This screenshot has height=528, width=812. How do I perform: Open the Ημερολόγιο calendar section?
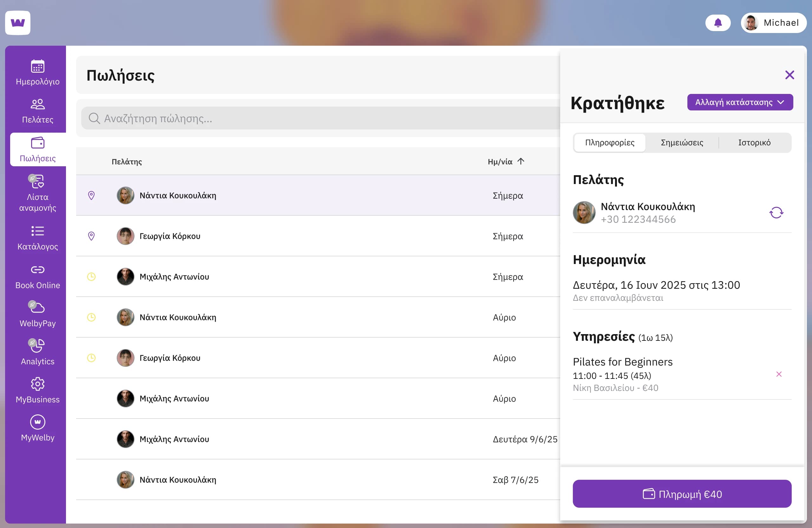coord(37,73)
